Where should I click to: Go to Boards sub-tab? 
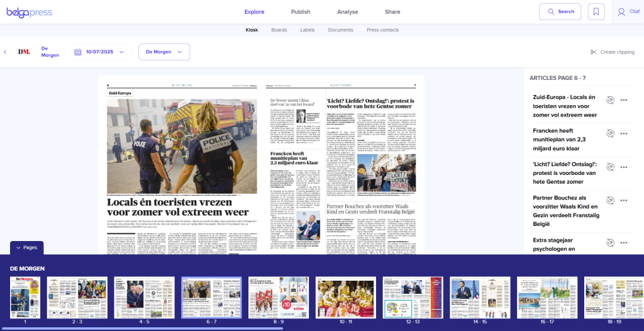(x=279, y=30)
